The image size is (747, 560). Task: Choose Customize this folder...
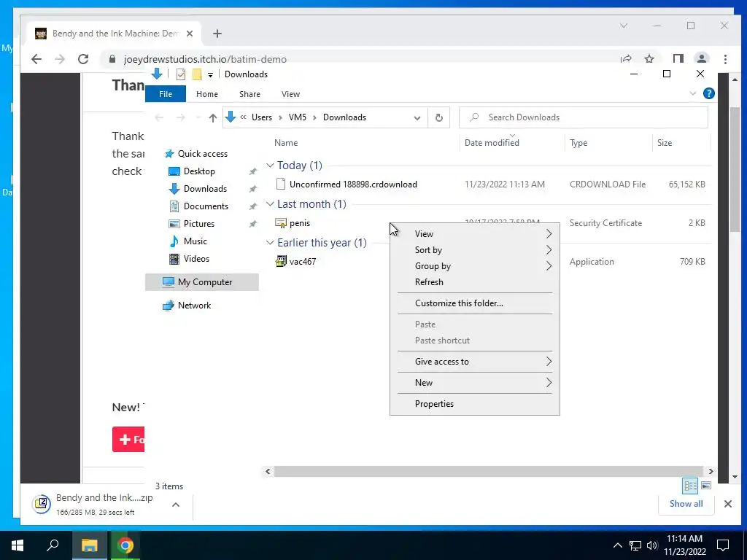474,303
